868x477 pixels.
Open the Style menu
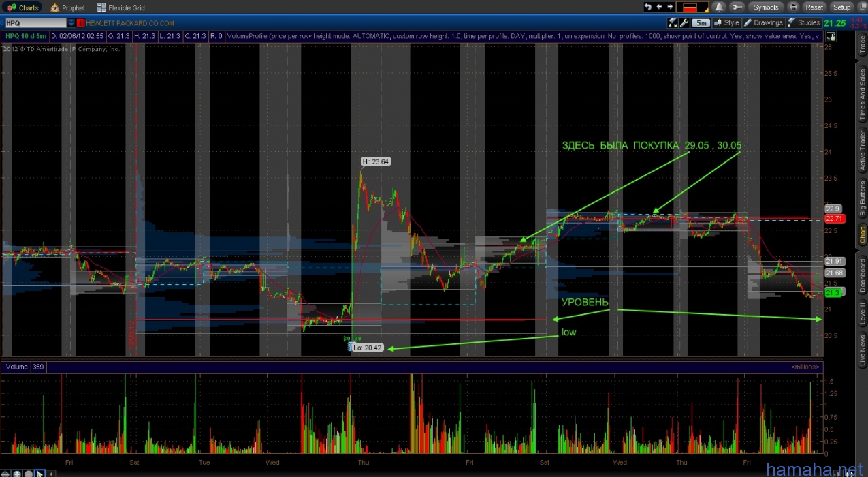[x=726, y=22]
